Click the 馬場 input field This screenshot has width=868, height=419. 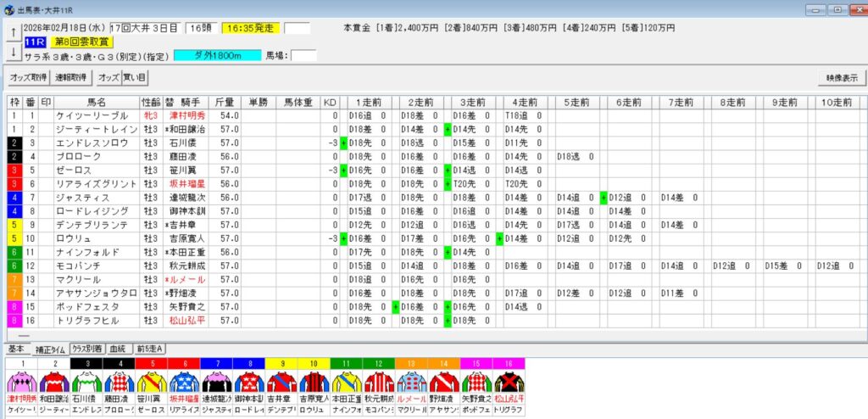tap(303, 55)
